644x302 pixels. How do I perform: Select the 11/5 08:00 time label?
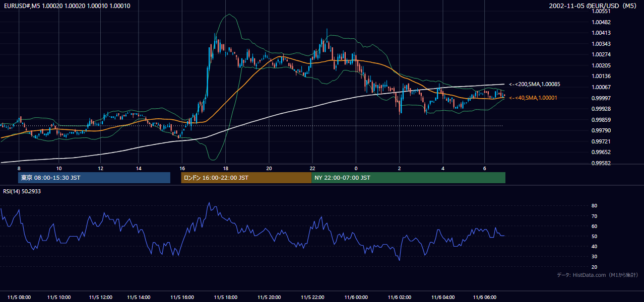click(19, 297)
